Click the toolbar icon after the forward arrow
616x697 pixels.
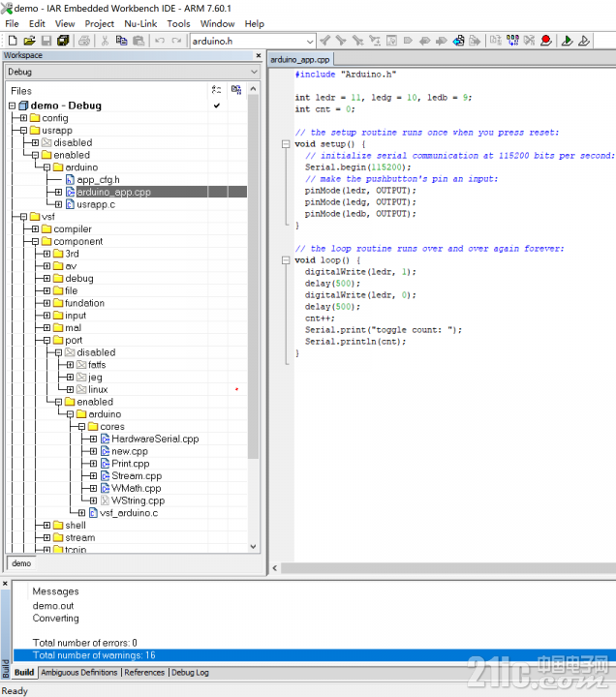coord(458,41)
